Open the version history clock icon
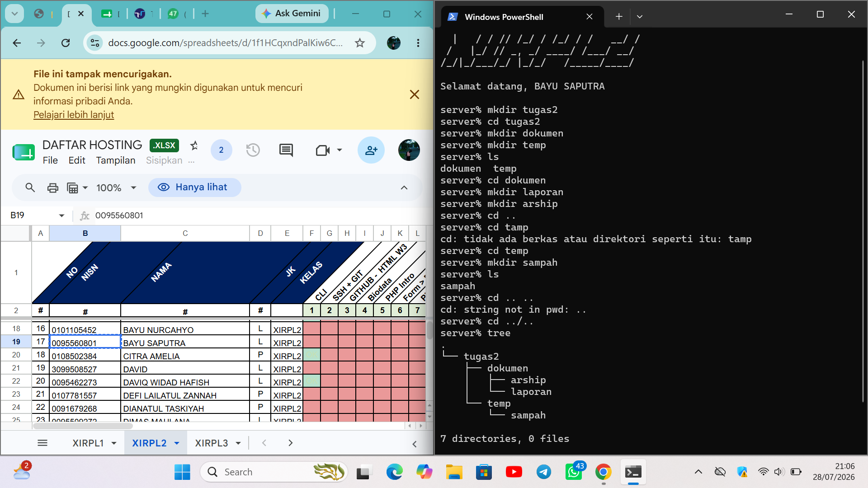868x488 pixels. pyautogui.click(x=253, y=150)
